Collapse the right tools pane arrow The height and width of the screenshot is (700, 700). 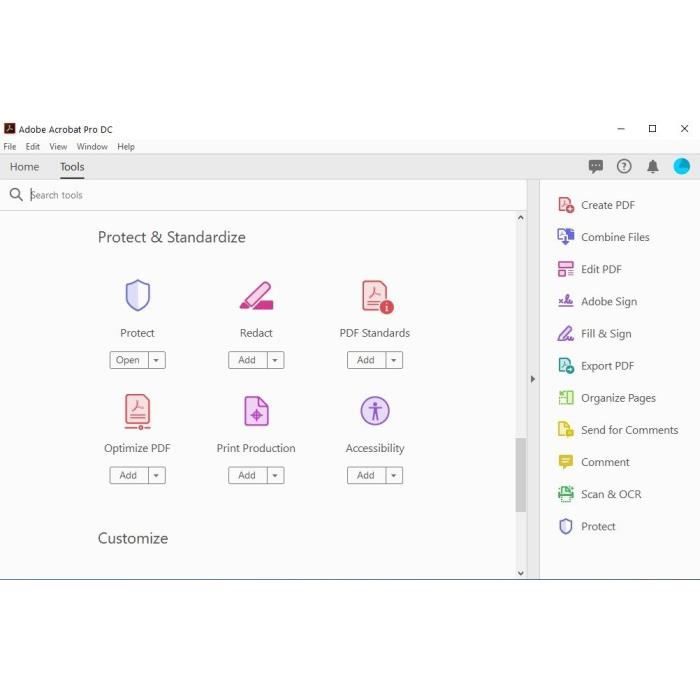coord(533,379)
